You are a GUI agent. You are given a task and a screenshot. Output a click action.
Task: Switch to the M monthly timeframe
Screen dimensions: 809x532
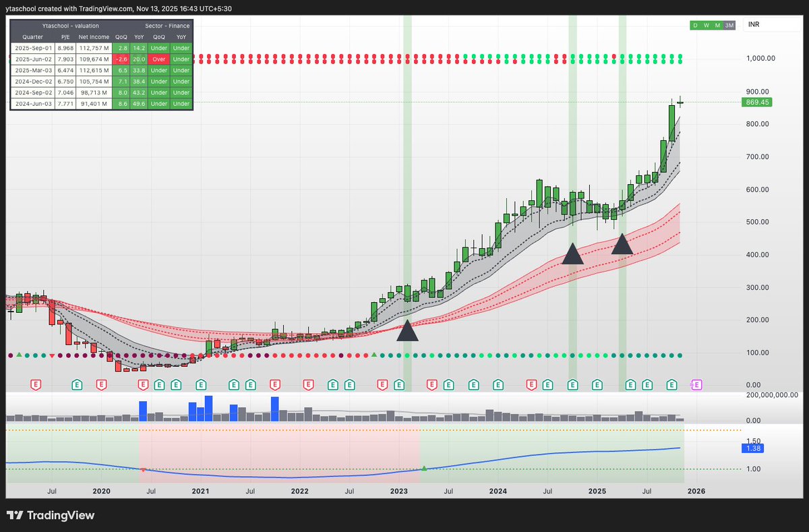(x=717, y=25)
